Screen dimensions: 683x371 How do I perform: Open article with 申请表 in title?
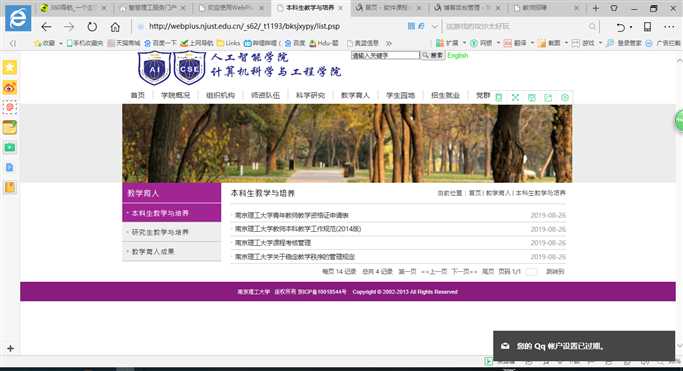pyautogui.click(x=292, y=215)
